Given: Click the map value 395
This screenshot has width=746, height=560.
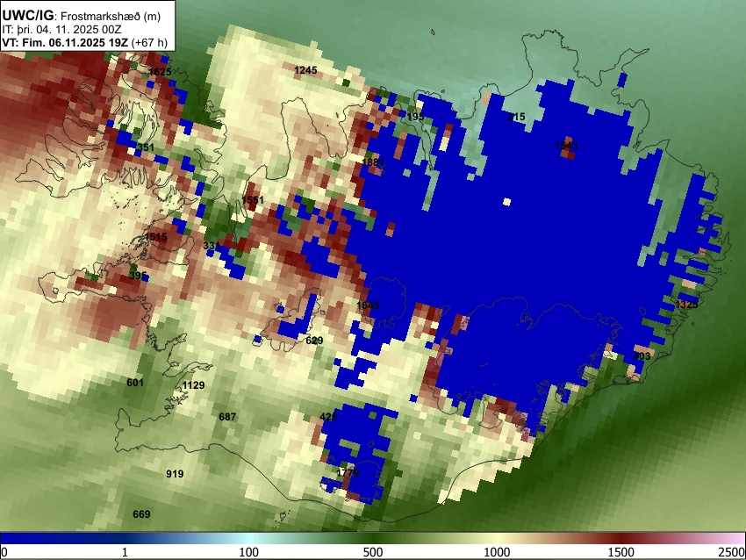Looking at the screenshot, I should [x=138, y=276].
